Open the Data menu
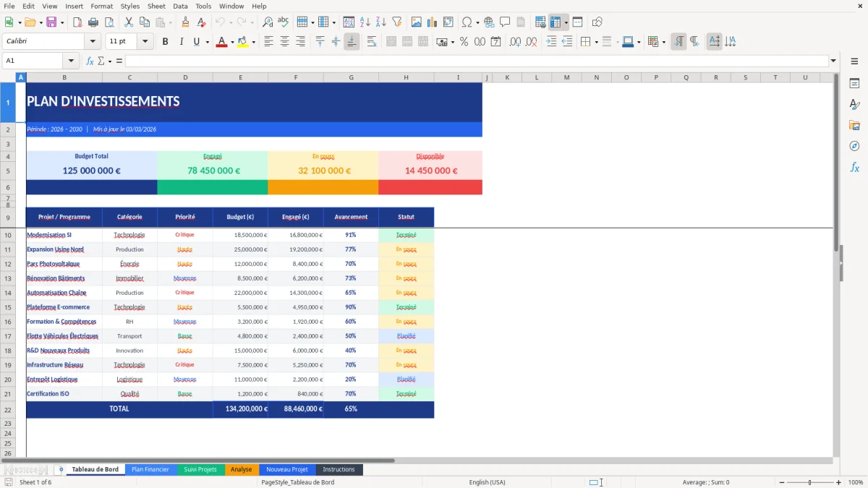The width and height of the screenshot is (868, 488). point(179,6)
